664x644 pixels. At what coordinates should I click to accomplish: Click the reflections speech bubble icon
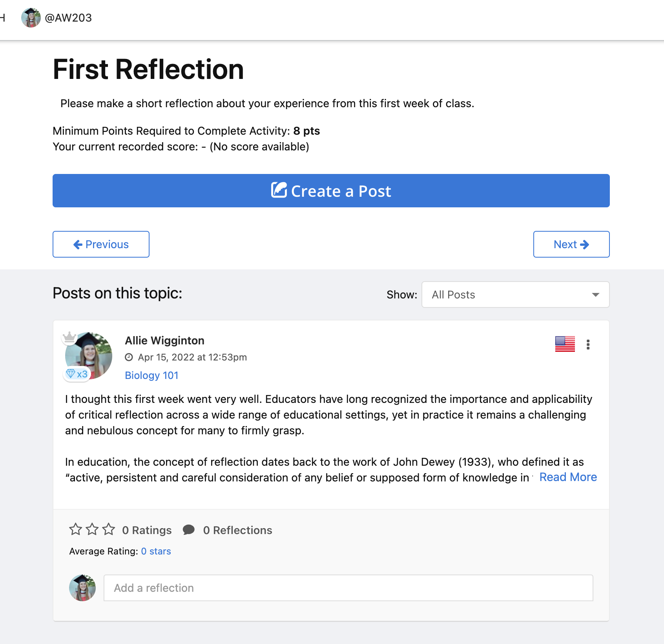pyautogui.click(x=189, y=530)
